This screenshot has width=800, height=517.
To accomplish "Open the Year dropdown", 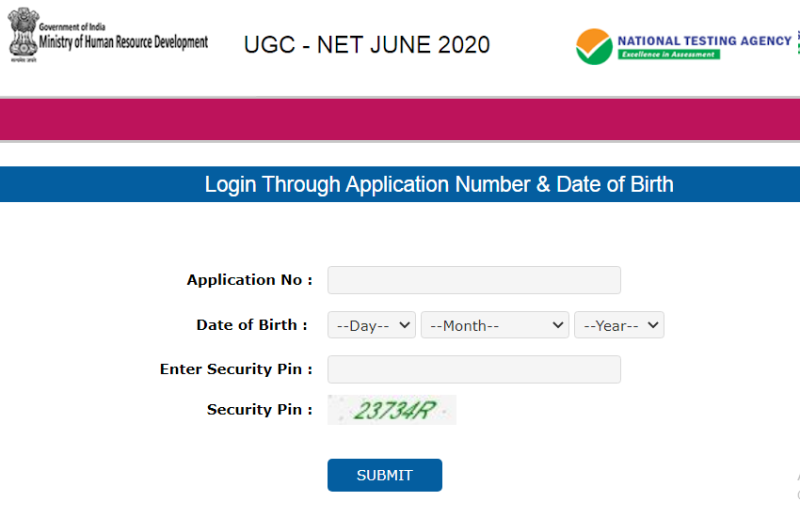I will [619, 325].
